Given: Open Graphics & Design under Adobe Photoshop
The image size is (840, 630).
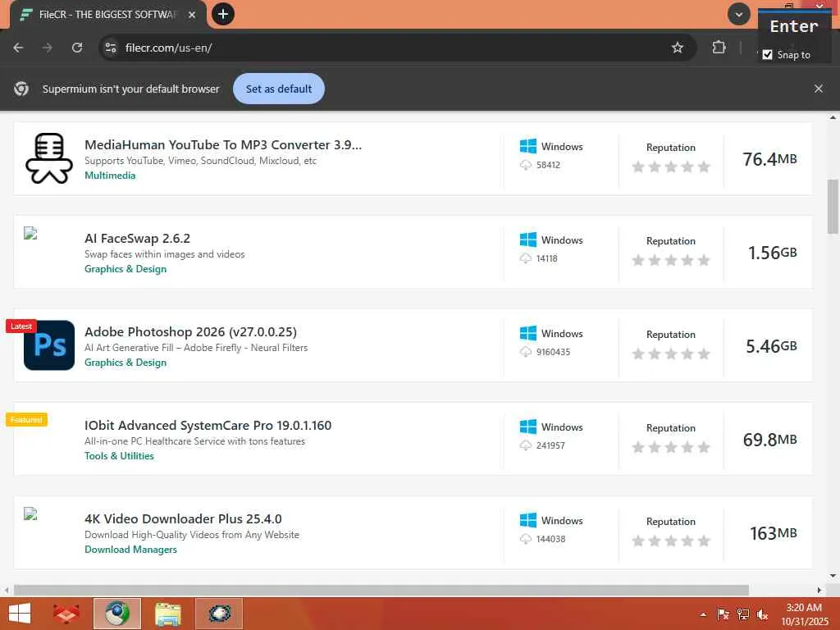Looking at the screenshot, I should 126,363.
